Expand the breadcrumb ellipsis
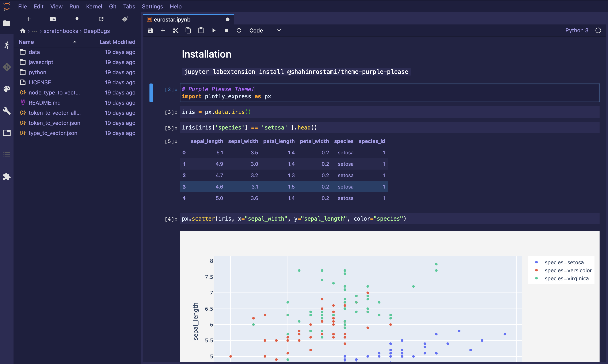This screenshot has height=364, width=608. coord(35,31)
